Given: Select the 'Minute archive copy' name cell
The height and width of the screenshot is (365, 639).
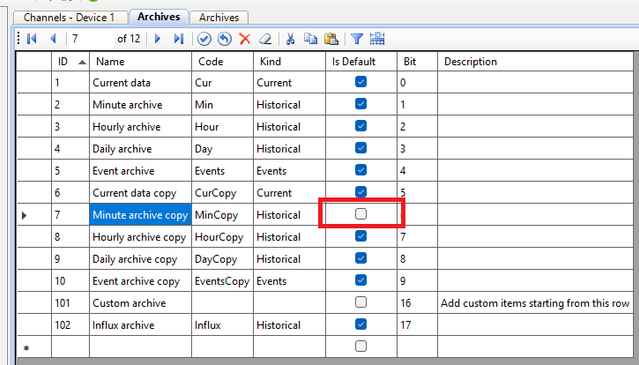Looking at the screenshot, I should (x=141, y=215).
